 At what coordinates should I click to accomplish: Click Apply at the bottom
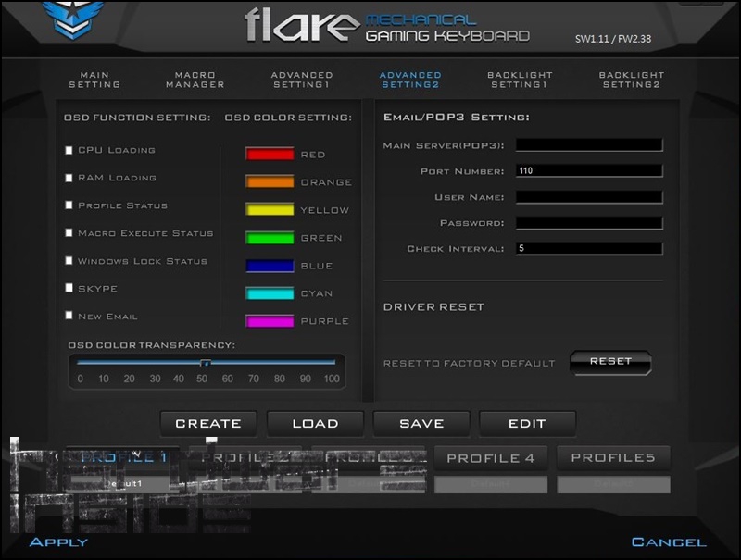coord(58,542)
